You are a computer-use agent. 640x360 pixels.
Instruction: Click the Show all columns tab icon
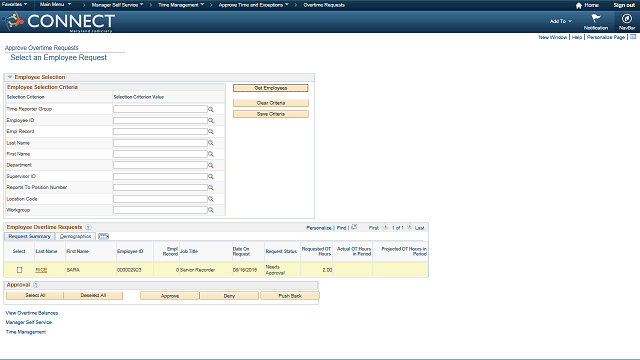pos(103,236)
